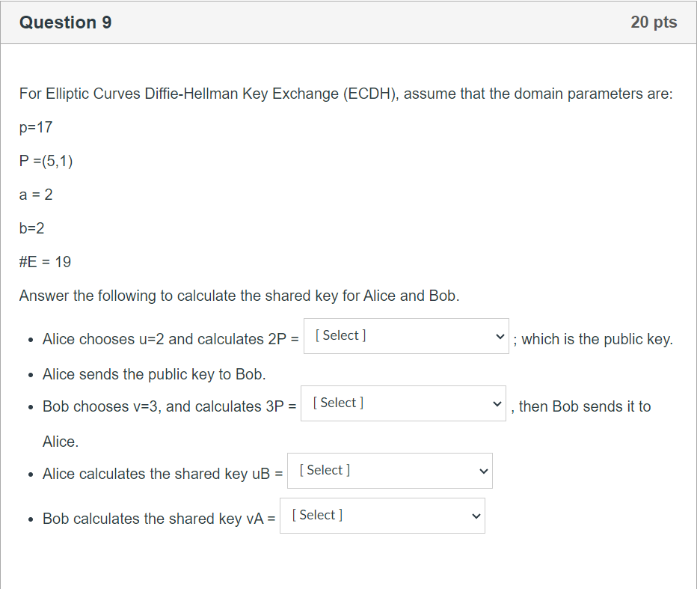Click the 'which is the public key' text
The width and height of the screenshot is (700, 589).
pyautogui.click(x=597, y=339)
